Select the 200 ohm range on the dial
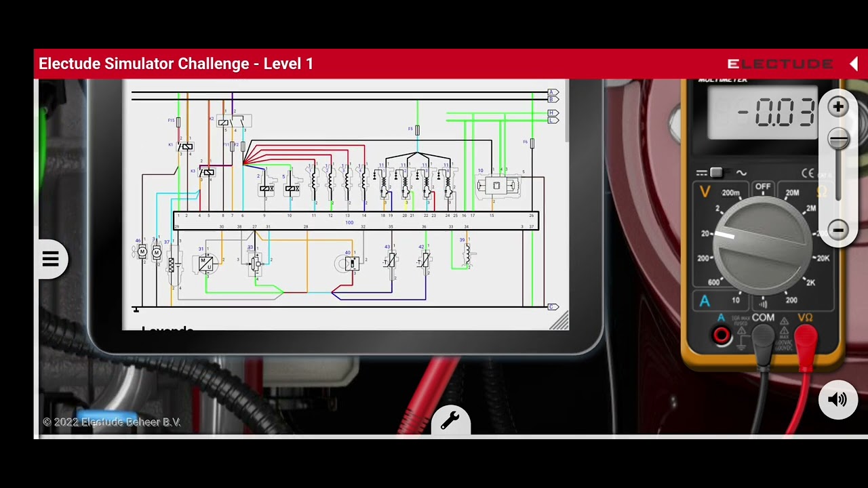The width and height of the screenshot is (868, 488). pyautogui.click(x=791, y=300)
